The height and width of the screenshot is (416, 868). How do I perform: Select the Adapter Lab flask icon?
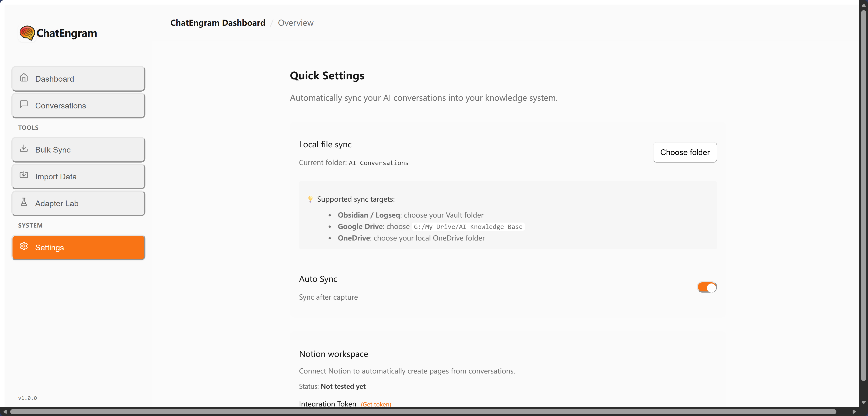24,202
